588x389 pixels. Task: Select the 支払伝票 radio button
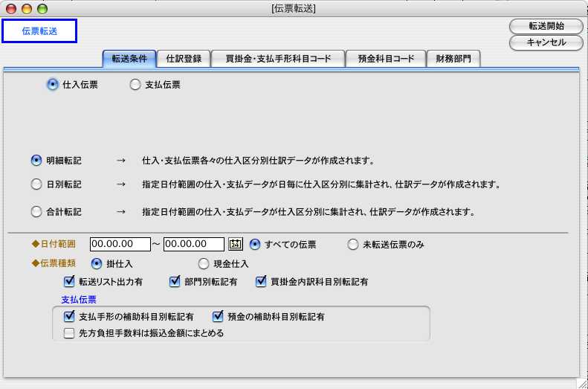click(x=135, y=85)
